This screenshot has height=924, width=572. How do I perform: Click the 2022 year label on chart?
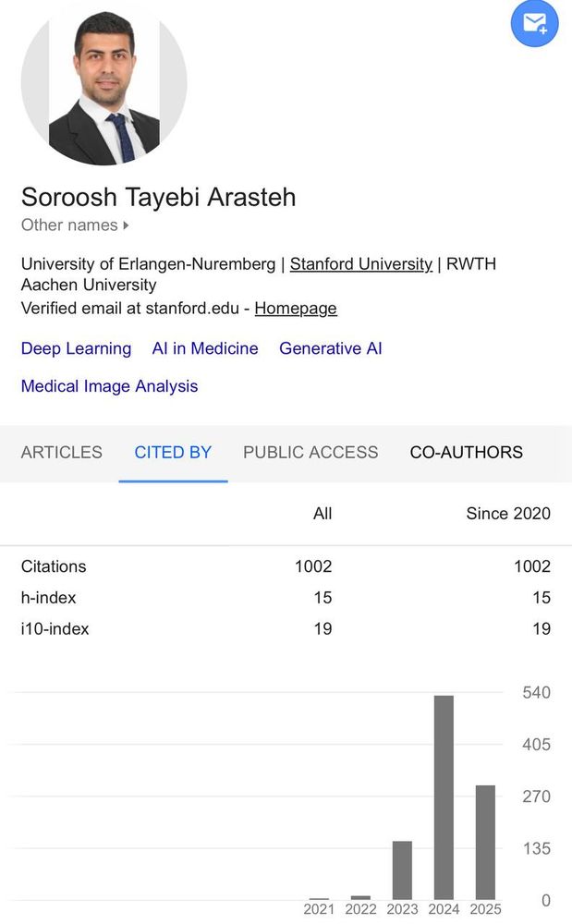[360, 909]
